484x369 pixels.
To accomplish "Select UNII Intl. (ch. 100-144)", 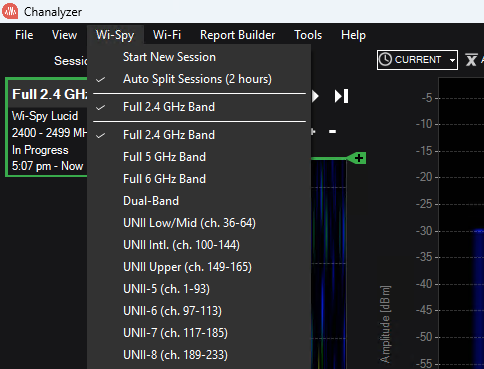I will [199, 245].
